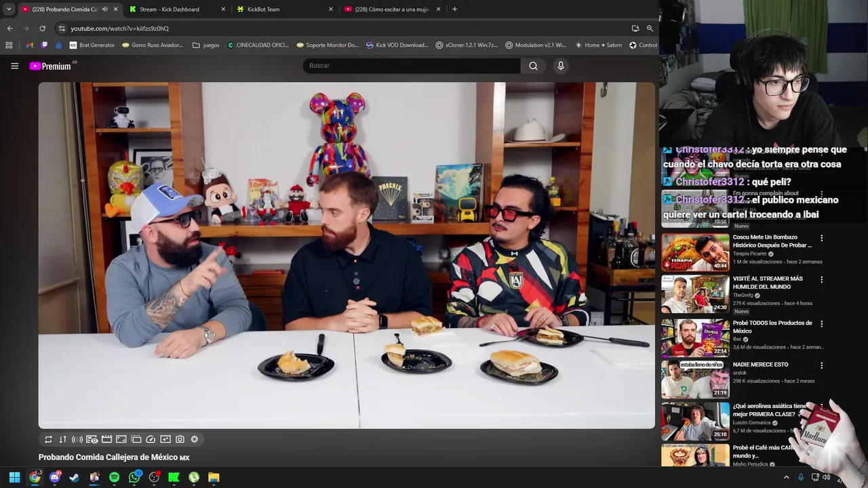
Task: Open the Brat Generator bookmark
Action: pyautogui.click(x=92, y=45)
